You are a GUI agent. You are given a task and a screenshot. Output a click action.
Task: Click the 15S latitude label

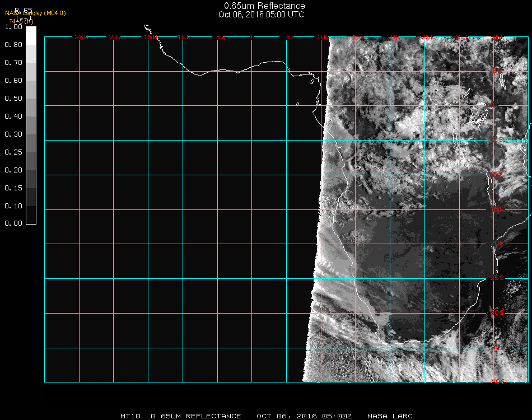(x=497, y=209)
